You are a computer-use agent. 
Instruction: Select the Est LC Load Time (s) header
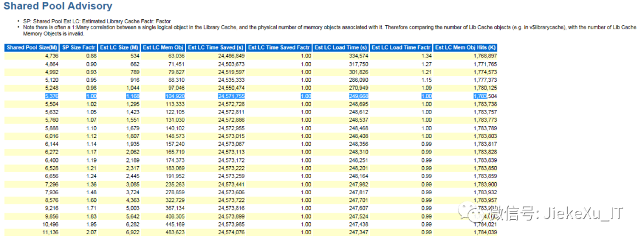340,47
